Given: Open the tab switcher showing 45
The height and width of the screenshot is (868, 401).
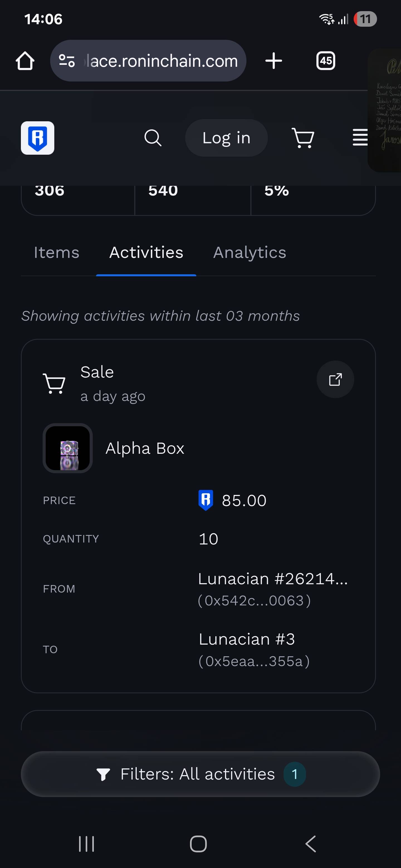Looking at the screenshot, I should [x=326, y=61].
